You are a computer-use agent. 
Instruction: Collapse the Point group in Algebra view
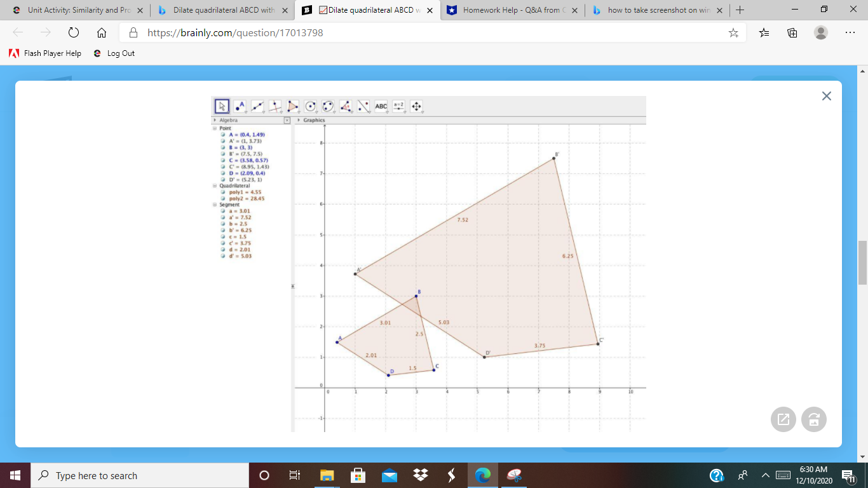coord(214,128)
